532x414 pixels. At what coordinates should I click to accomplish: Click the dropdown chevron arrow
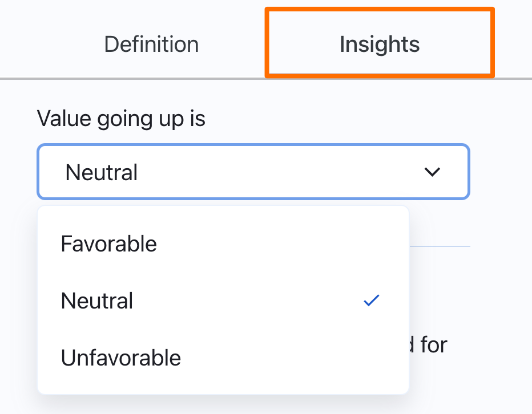point(432,172)
